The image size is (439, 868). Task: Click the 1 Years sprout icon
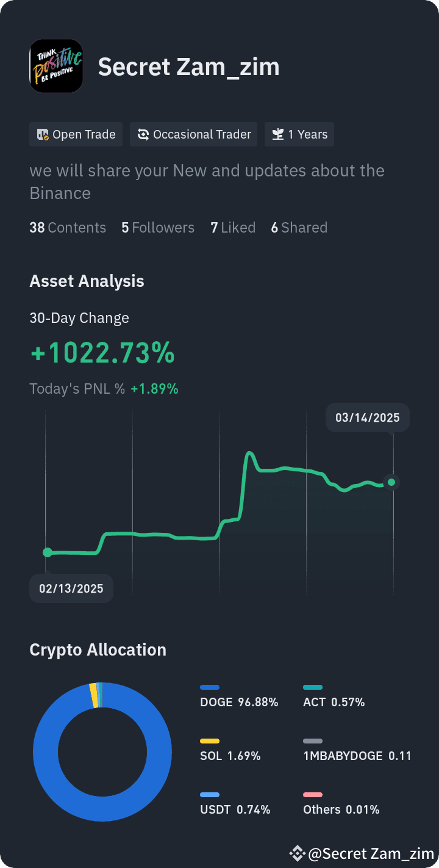[x=278, y=134]
